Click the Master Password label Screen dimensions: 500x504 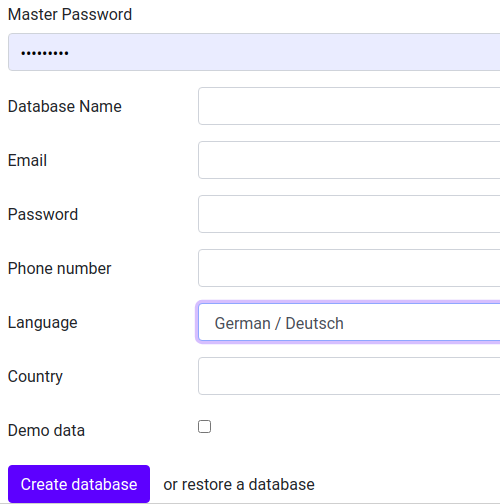click(x=70, y=15)
